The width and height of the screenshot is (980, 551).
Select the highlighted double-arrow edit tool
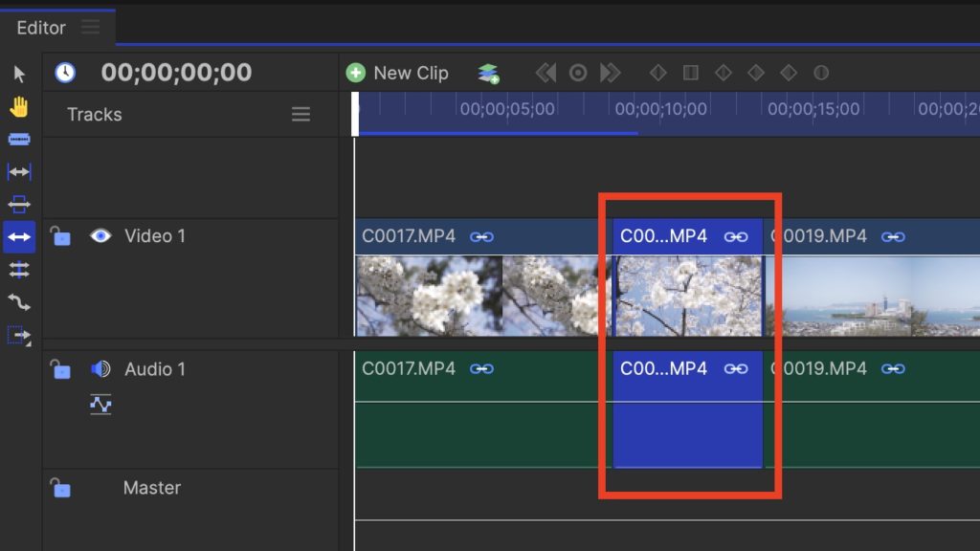(x=19, y=236)
